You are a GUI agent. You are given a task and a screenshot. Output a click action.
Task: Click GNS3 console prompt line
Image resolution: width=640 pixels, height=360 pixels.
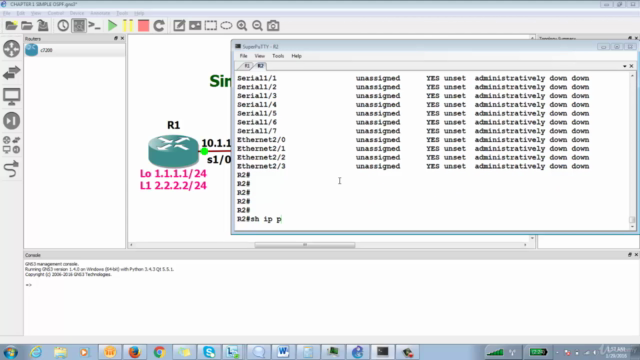29,285
